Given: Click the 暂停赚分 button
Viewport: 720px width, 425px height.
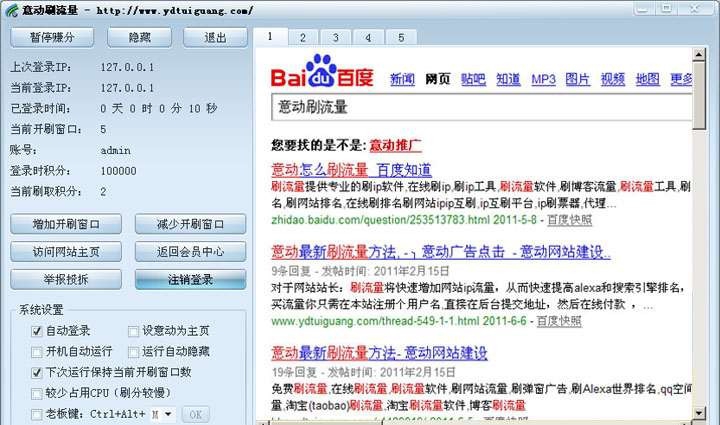Looking at the screenshot, I should click(52, 37).
